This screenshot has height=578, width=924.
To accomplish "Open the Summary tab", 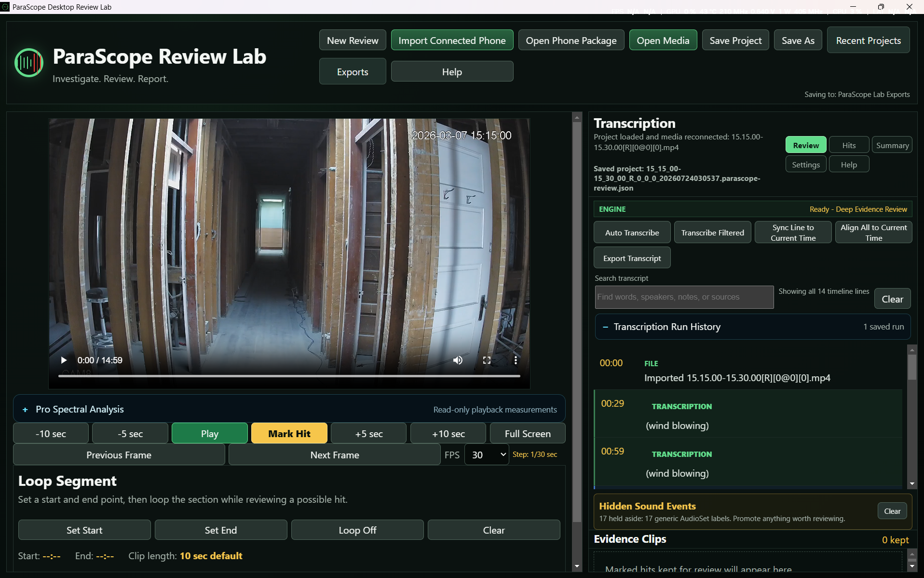I will (892, 145).
